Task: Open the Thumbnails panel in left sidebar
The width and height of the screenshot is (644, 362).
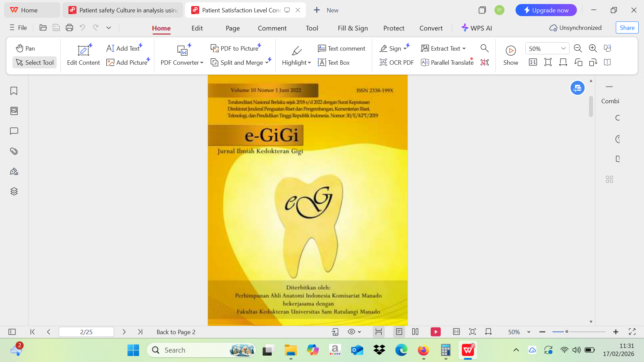Action: click(x=14, y=111)
